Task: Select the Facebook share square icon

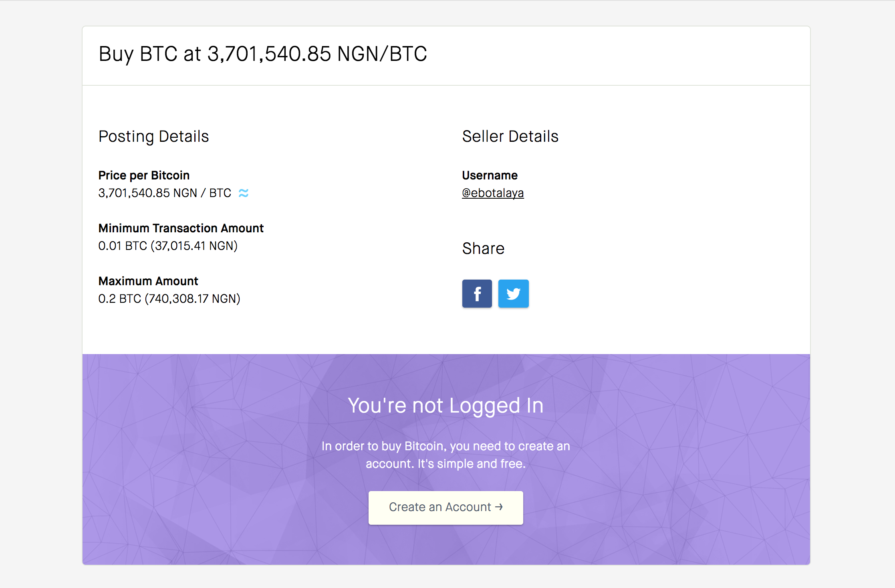Action: [x=477, y=293]
